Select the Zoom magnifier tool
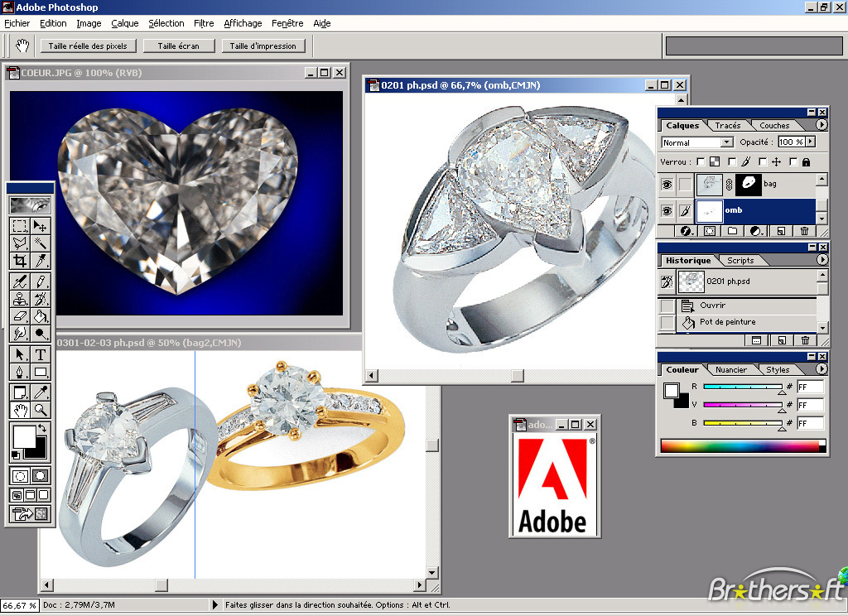The width and height of the screenshot is (848, 616). tap(40, 409)
